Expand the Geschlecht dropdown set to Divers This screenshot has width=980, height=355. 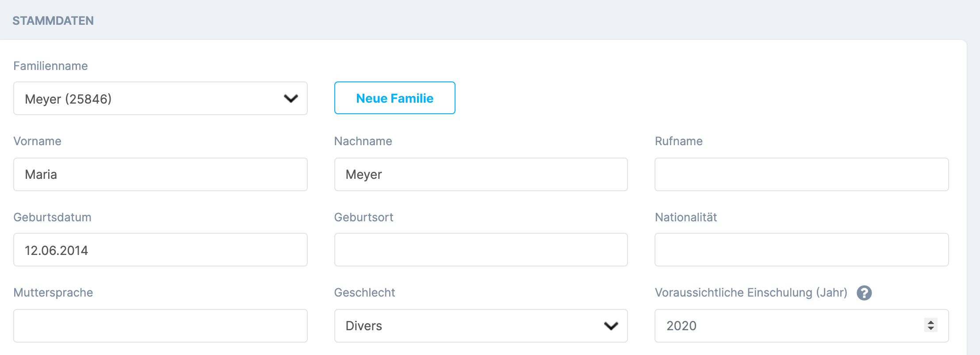(x=481, y=326)
